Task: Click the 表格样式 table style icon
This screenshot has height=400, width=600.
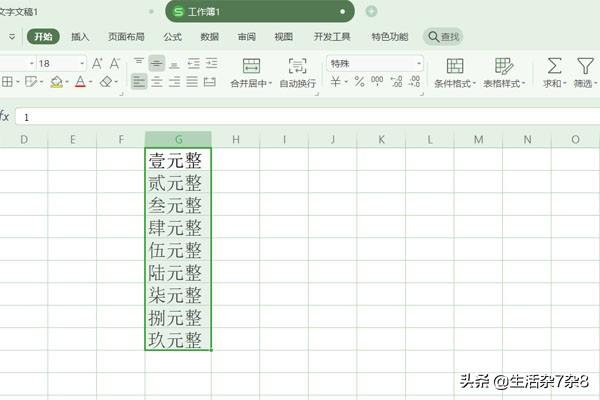Action: pyautogui.click(x=503, y=66)
